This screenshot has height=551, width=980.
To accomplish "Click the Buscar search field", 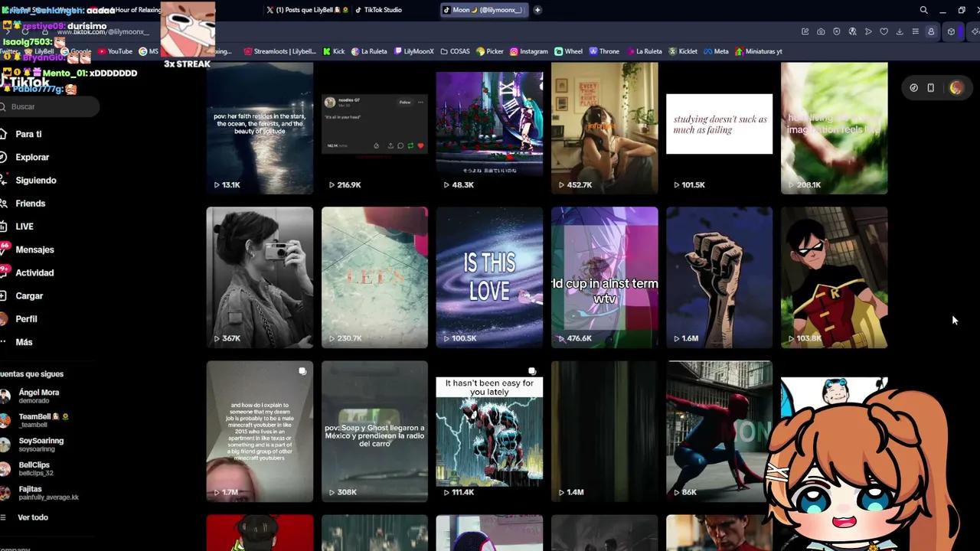I will tap(50, 106).
